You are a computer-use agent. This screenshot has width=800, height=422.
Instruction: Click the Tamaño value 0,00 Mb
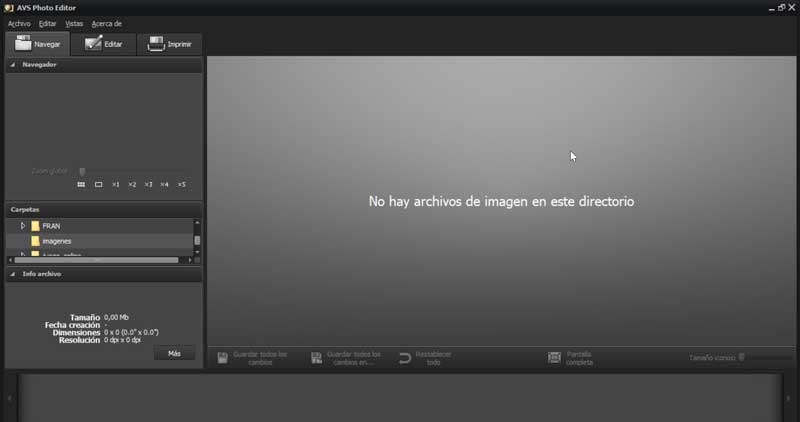(x=116, y=317)
